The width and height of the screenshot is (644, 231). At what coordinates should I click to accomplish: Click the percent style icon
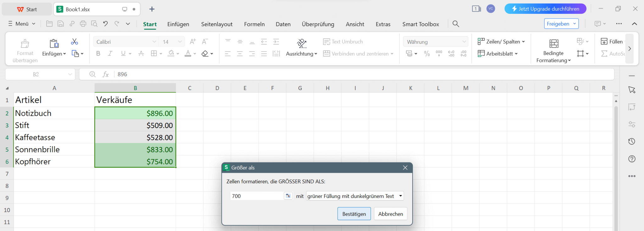point(427,54)
